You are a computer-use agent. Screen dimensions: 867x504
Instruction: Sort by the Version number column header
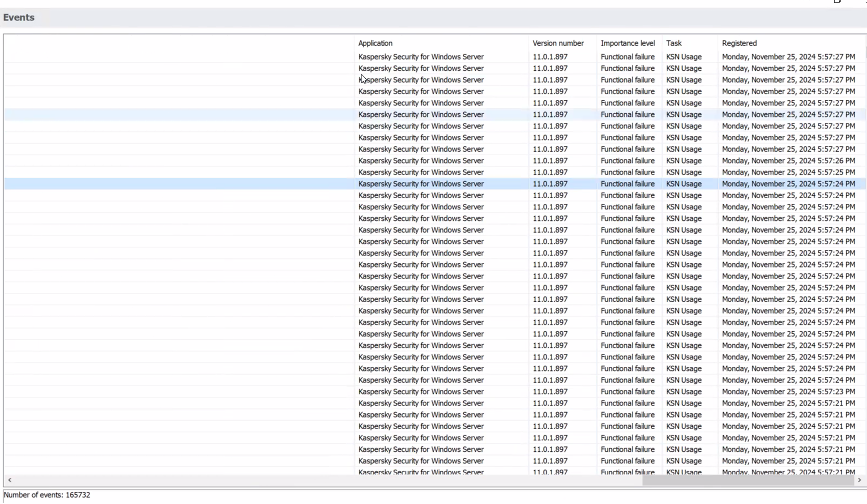point(558,44)
